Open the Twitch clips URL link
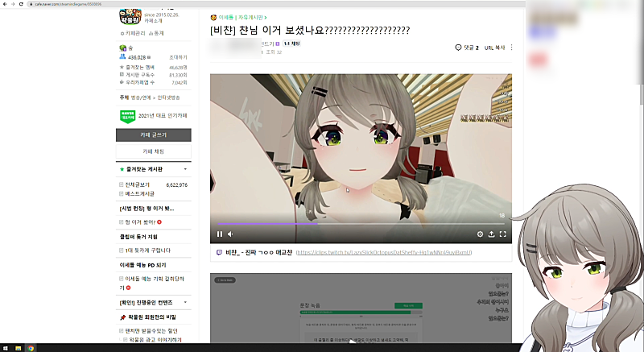The width and height of the screenshot is (644, 352). click(x=384, y=253)
